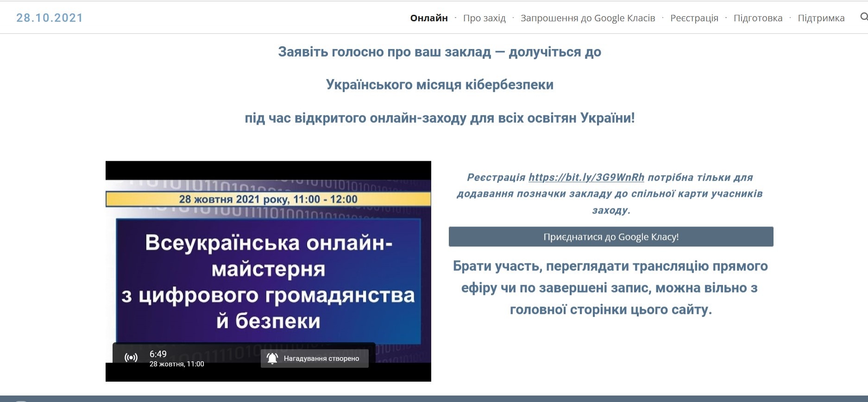Click heading about відкритого онлайн-заходу
Image resolution: width=868 pixels, height=402 pixels.
click(x=439, y=118)
